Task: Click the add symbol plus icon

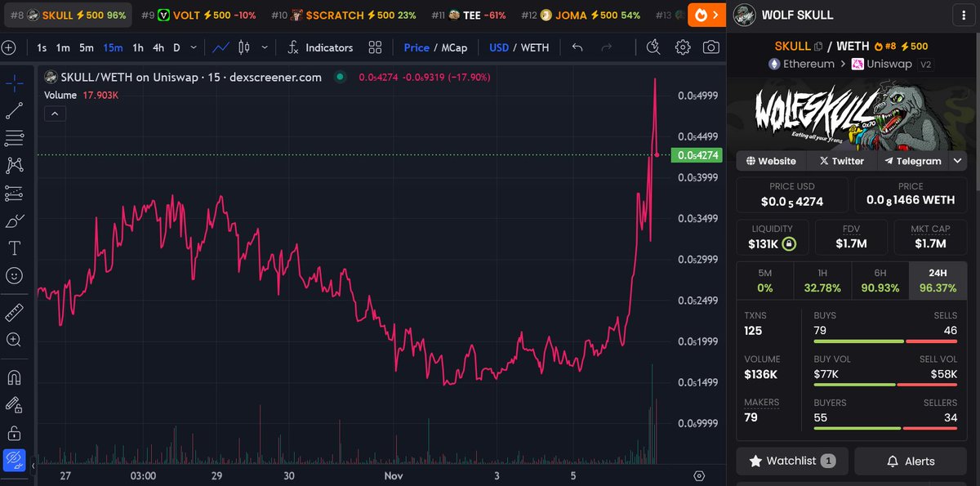Action: tap(8, 47)
